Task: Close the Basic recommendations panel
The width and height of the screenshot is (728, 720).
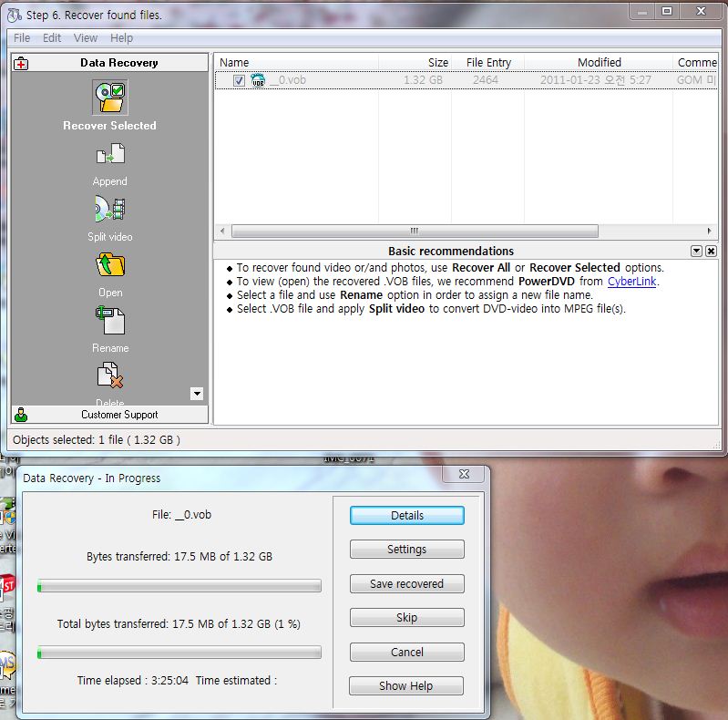Action: [x=711, y=252]
